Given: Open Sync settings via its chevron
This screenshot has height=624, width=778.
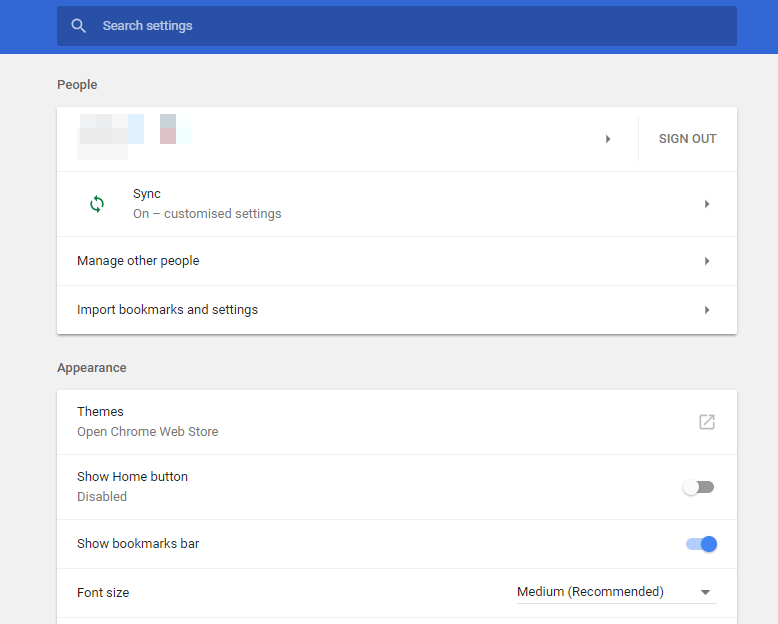Looking at the screenshot, I should [707, 204].
